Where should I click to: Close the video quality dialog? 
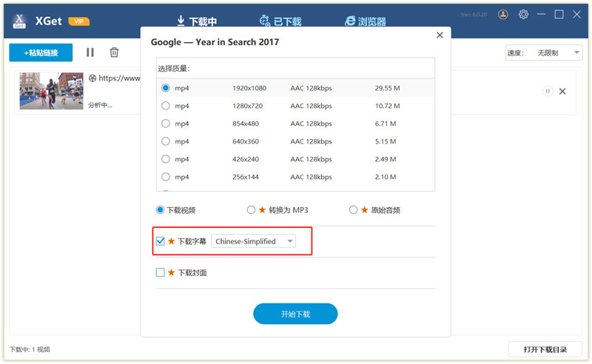(440, 35)
